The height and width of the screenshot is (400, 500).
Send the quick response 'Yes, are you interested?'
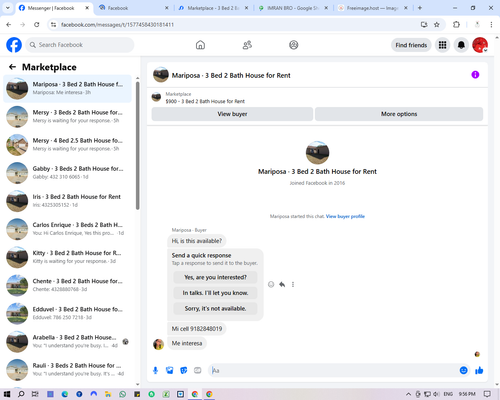pyautogui.click(x=215, y=277)
